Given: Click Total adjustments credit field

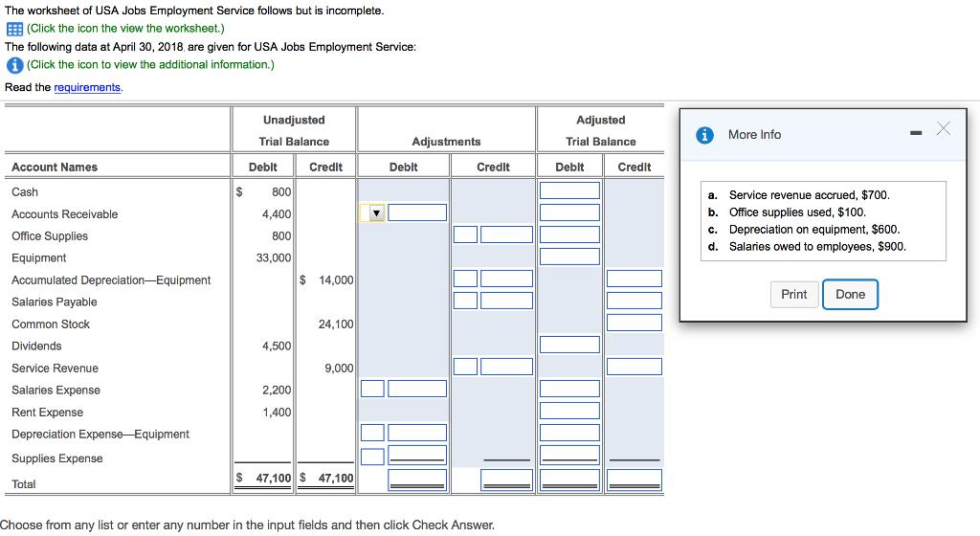Looking at the screenshot, I should point(506,480).
